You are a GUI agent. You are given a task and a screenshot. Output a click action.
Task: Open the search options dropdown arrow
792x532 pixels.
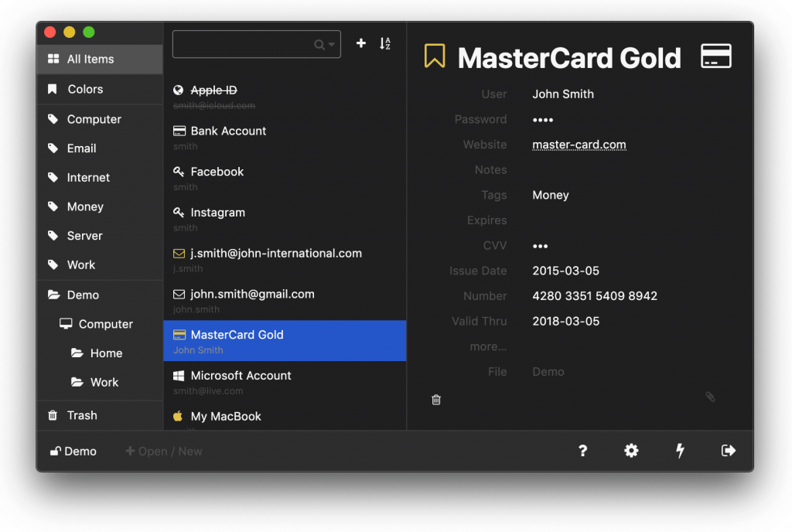(x=332, y=43)
